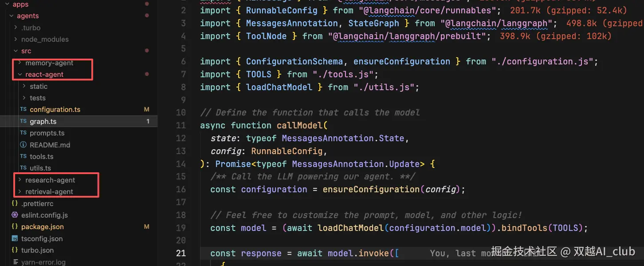
Task: Click the "./tools.js" import path
Action: (343, 74)
